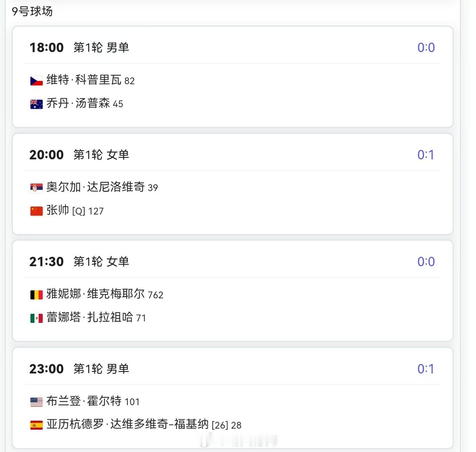Open player 张帅 [Q]

pos(66,210)
